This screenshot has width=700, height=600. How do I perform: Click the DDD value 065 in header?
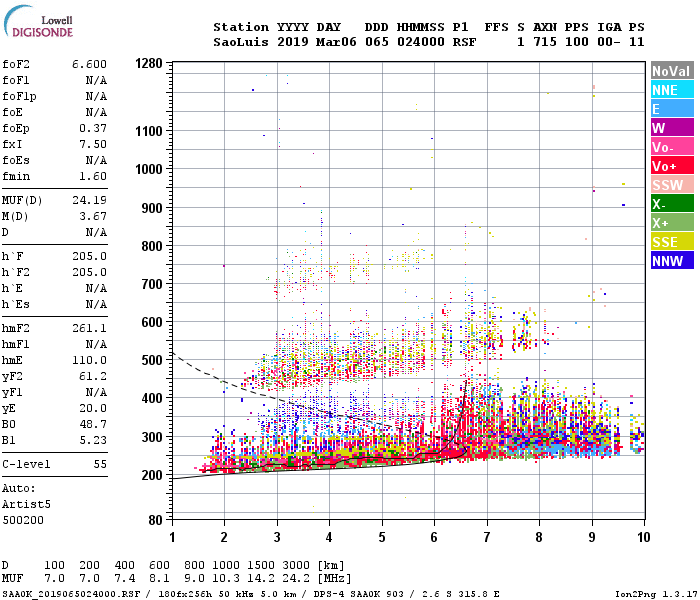[376, 42]
